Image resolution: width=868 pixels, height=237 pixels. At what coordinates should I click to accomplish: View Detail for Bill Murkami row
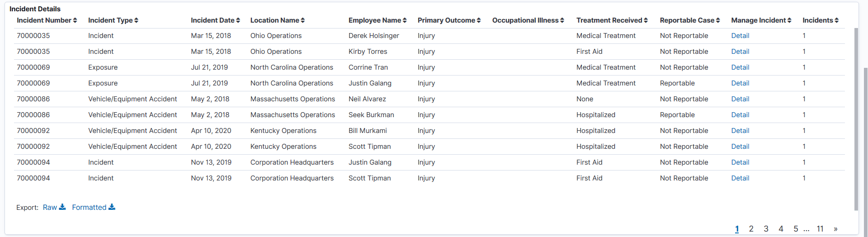(740, 131)
